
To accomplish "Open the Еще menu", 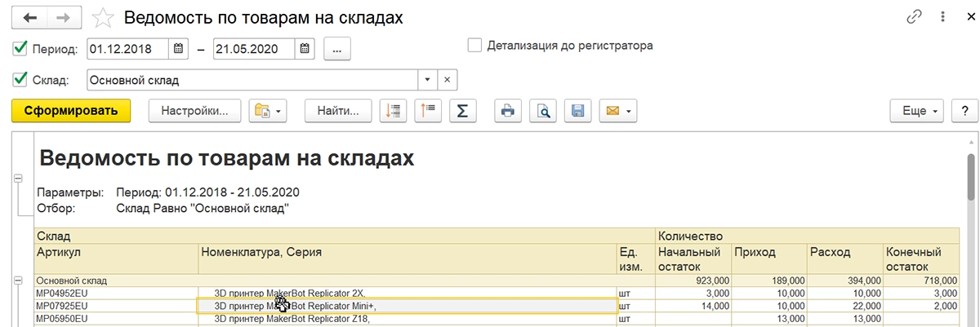I will [x=917, y=111].
